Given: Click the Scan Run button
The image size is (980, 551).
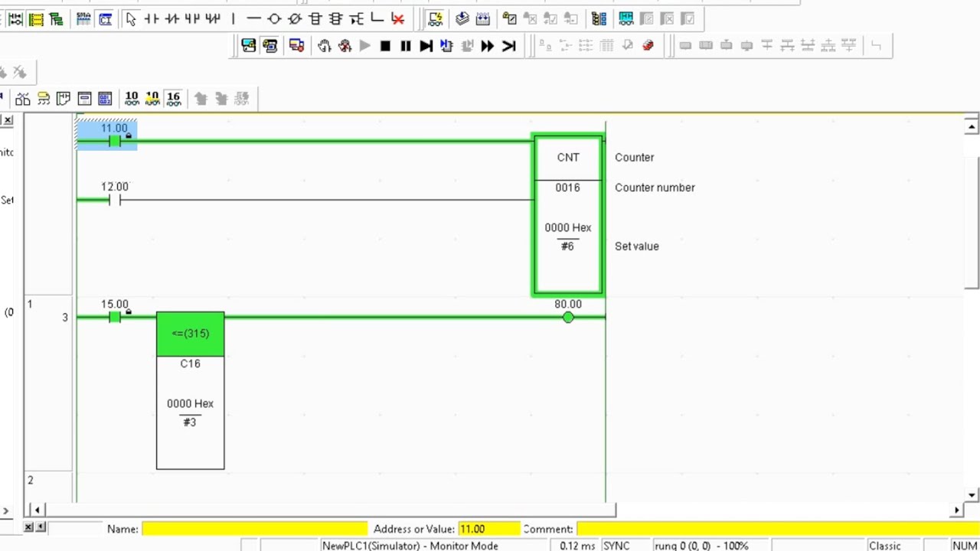Looking at the screenshot, I should click(x=508, y=46).
